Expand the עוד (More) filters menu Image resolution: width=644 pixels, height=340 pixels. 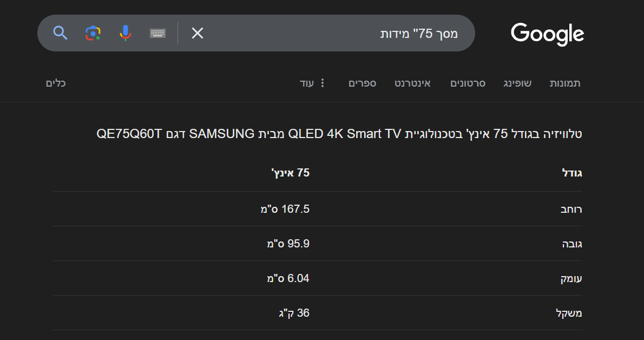[x=307, y=83]
